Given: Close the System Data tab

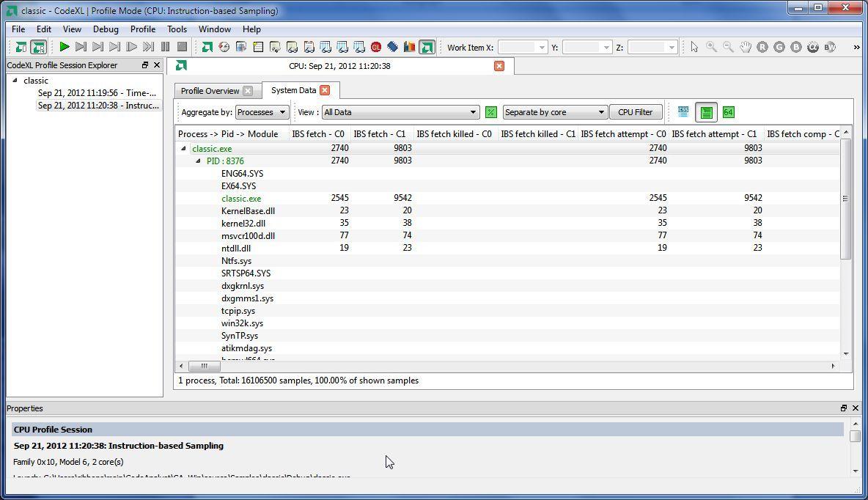Looking at the screenshot, I should [325, 90].
